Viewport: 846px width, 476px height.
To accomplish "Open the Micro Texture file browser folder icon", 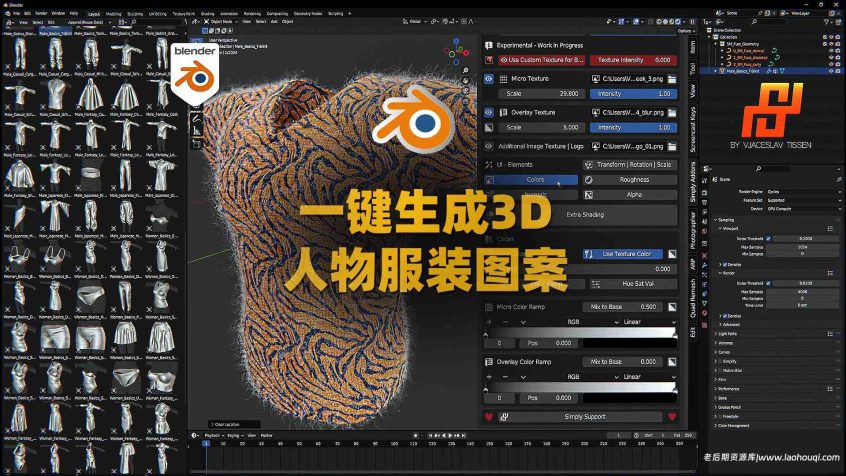I will click(672, 79).
